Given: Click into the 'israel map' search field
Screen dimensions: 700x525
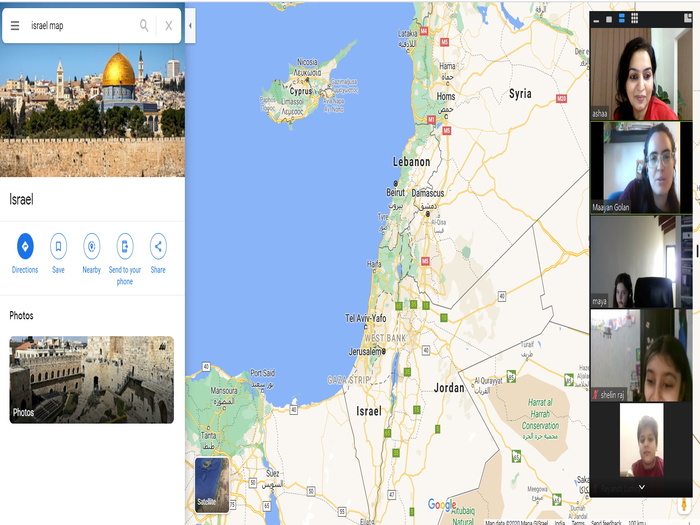Looking at the screenshot, I should [x=80, y=25].
